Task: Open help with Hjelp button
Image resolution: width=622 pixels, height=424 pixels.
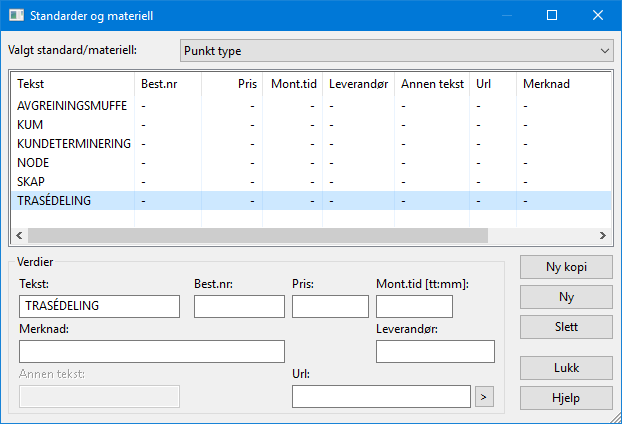Action: click(x=566, y=398)
